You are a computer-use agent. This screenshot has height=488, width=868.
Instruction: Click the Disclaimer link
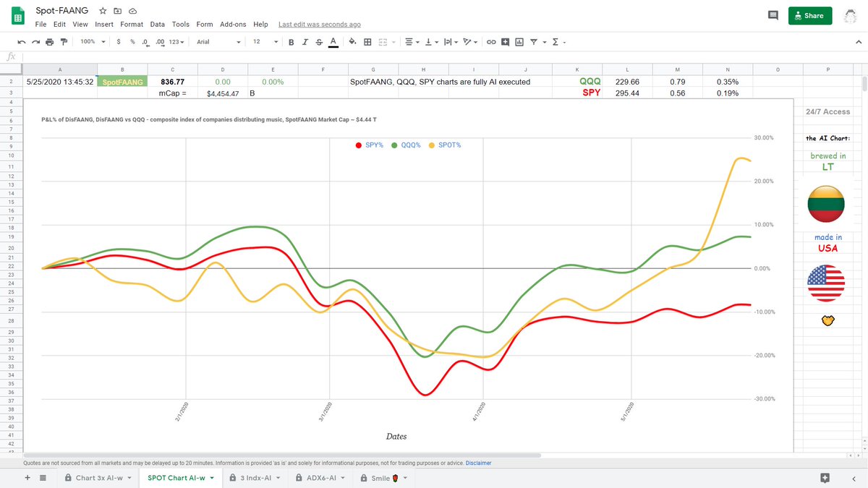click(478, 463)
